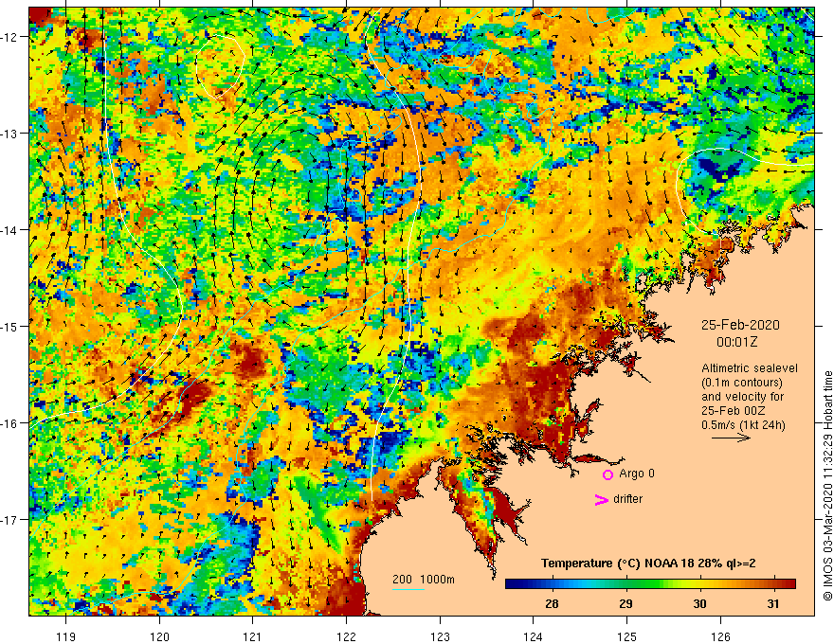
Task: Click the cyan 200m isobath legend line
Action: [x=408, y=589]
